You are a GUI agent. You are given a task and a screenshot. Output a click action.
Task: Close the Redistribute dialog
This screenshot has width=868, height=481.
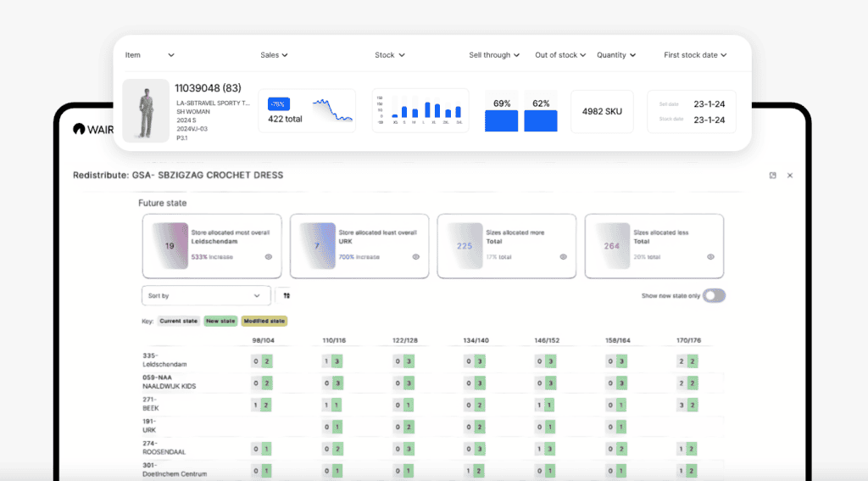coord(790,176)
